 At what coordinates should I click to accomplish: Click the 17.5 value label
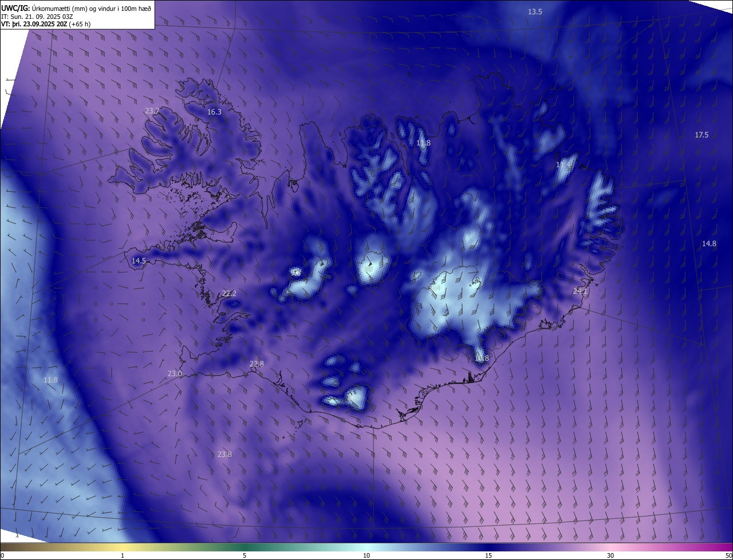[x=702, y=135]
